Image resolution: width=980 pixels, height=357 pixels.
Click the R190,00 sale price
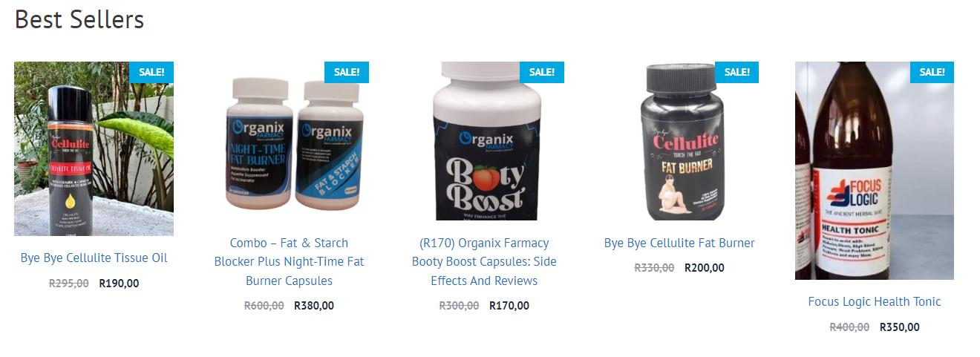click(119, 283)
